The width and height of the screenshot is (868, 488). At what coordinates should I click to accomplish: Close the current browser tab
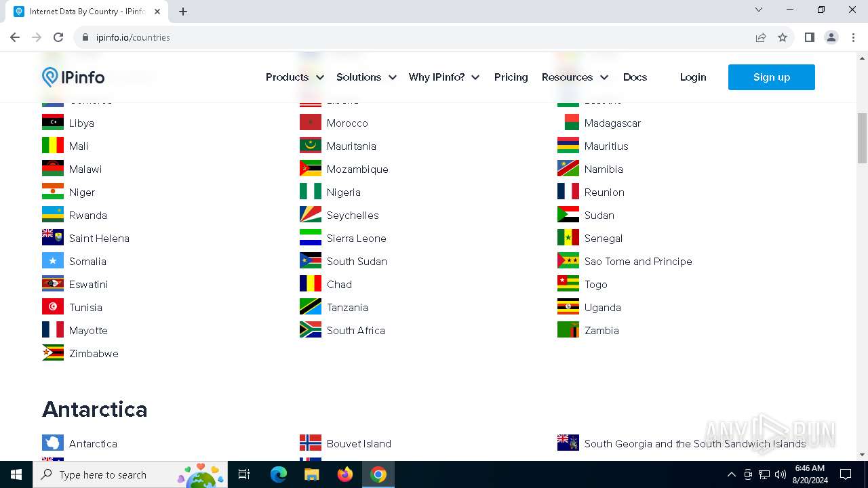tap(157, 12)
